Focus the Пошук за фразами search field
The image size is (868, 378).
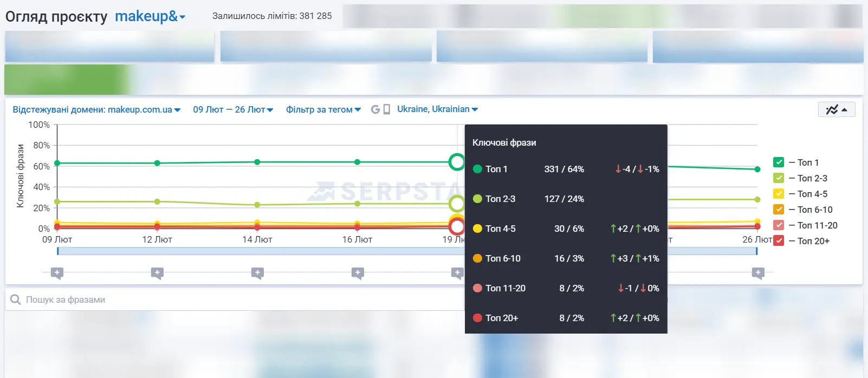pos(233,299)
